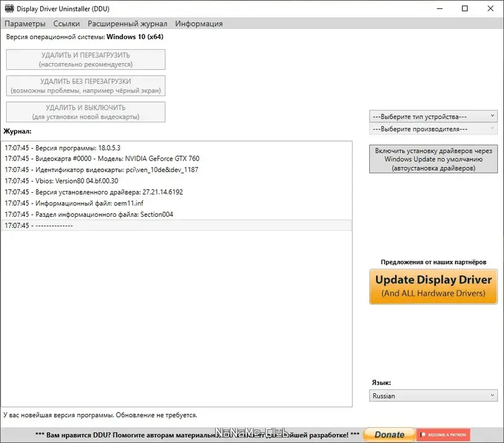Image resolution: width=504 pixels, height=443 pixels.
Task: Click the update status message at bottom
Action: point(100,415)
